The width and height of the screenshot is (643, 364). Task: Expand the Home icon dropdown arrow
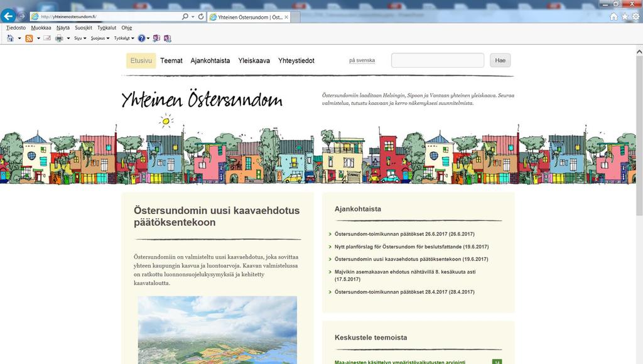(19, 38)
